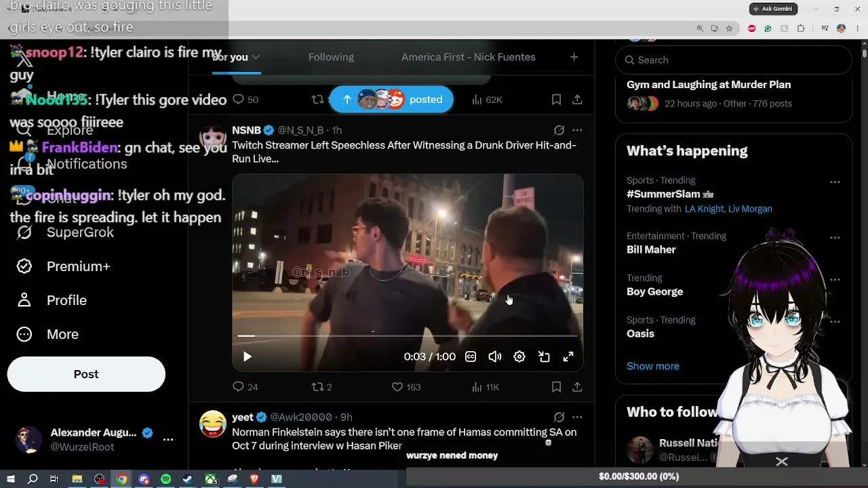Viewport: 868px width, 488px height.
Task: Repost the NSNB post
Action: (x=321, y=387)
